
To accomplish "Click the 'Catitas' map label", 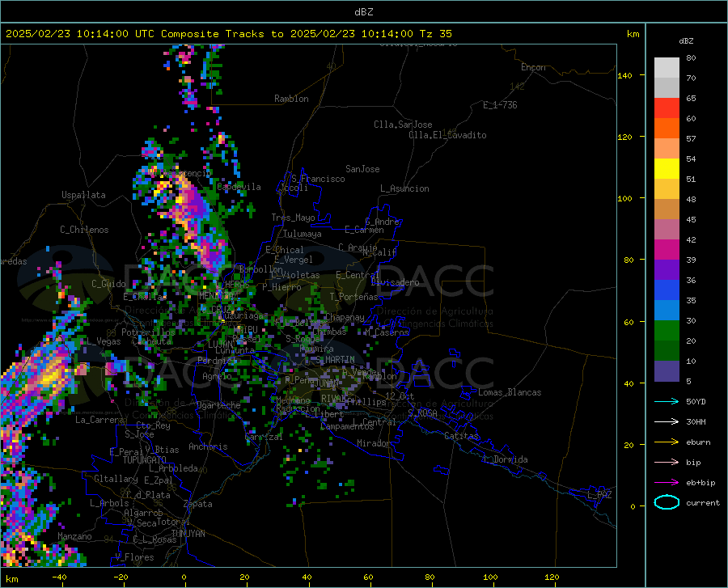I will click(461, 436).
